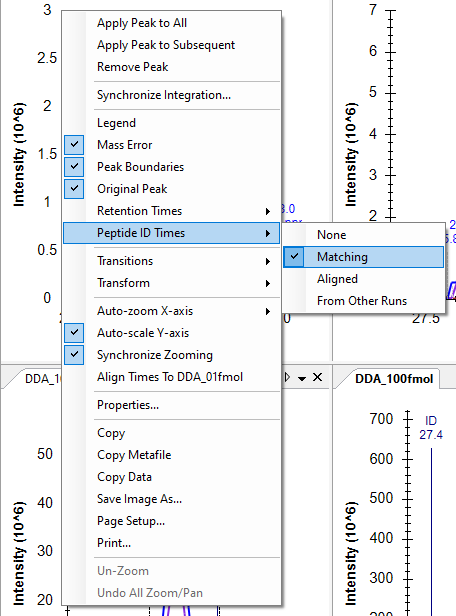Toggle the Mass Error checkmark
Image resolution: width=456 pixels, height=616 pixels.
171,145
